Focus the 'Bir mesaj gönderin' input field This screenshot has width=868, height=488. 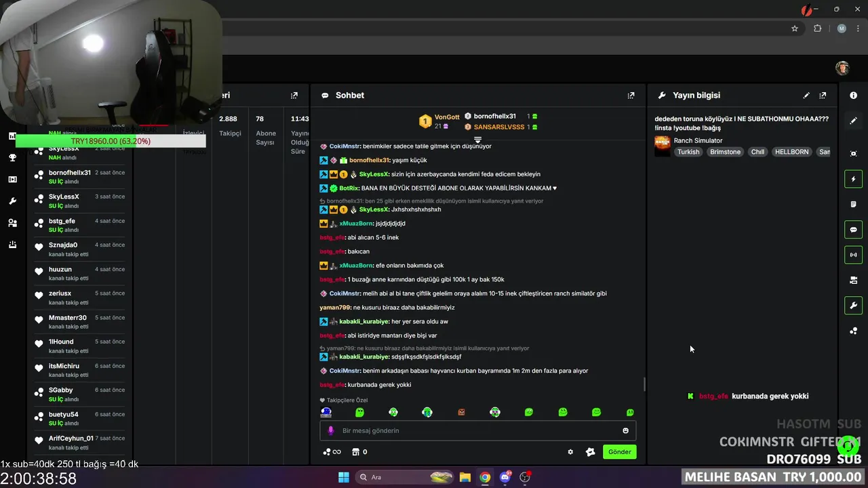(478, 430)
